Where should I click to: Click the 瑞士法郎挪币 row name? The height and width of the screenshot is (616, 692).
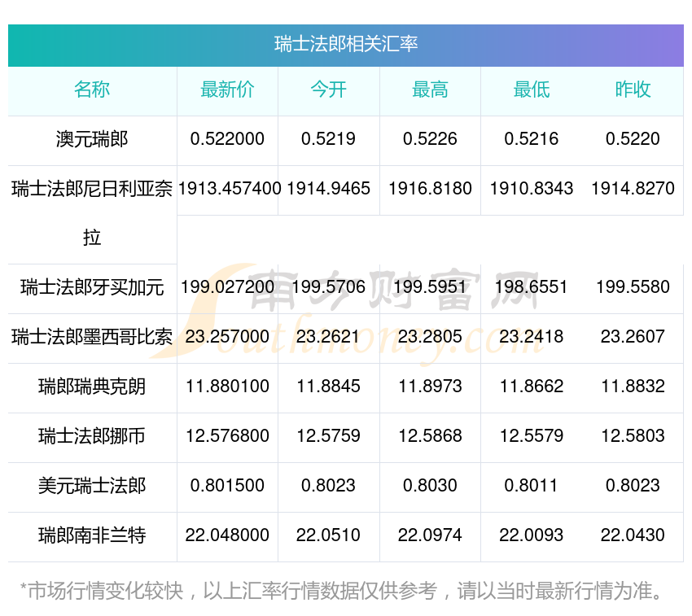point(92,436)
